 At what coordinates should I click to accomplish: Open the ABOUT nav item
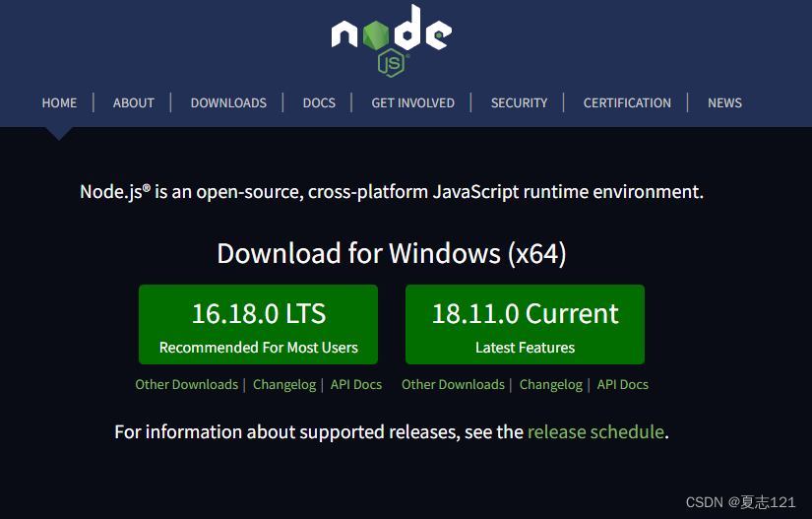point(134,103)
